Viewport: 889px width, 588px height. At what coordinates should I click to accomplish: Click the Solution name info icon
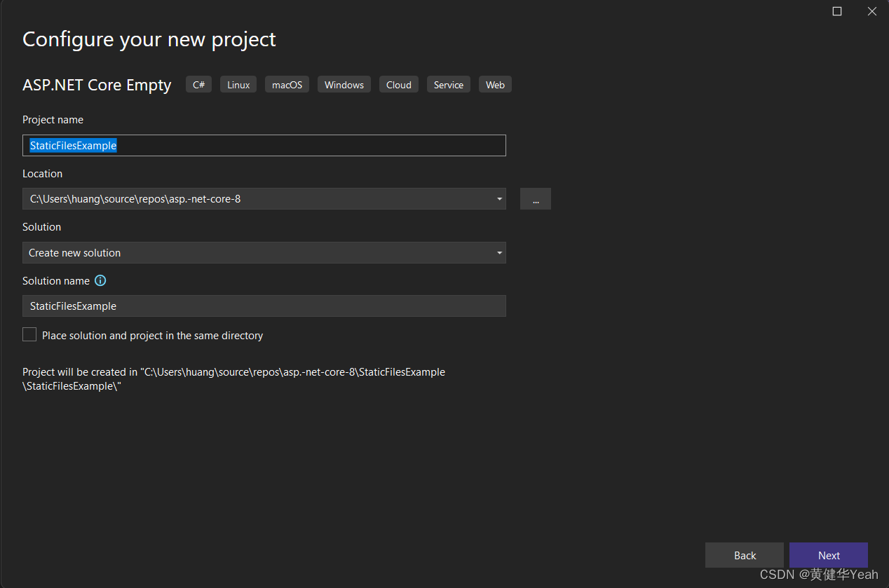(100, 280)
